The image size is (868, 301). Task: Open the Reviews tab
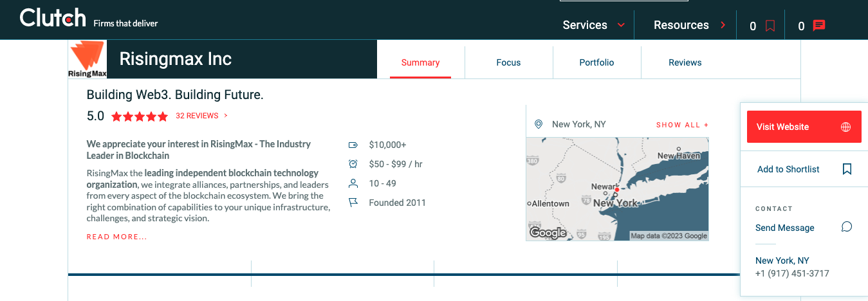coord(685,62)
